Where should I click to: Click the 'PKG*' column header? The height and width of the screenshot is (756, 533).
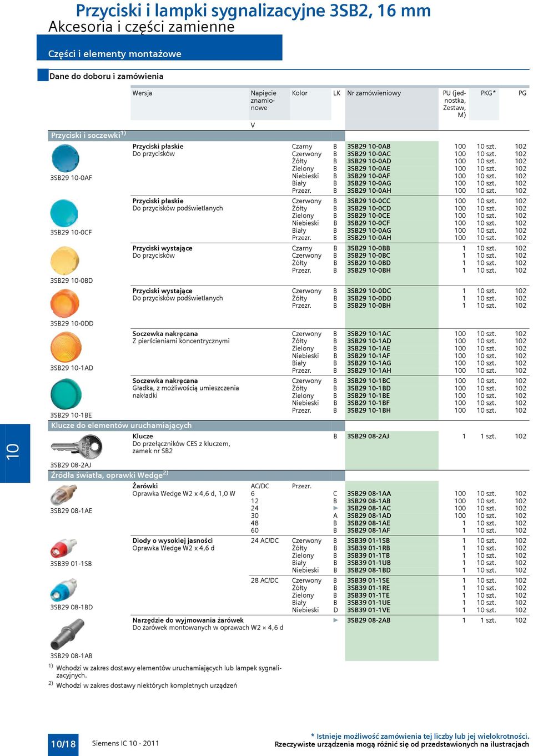click(x=488, y=93)
